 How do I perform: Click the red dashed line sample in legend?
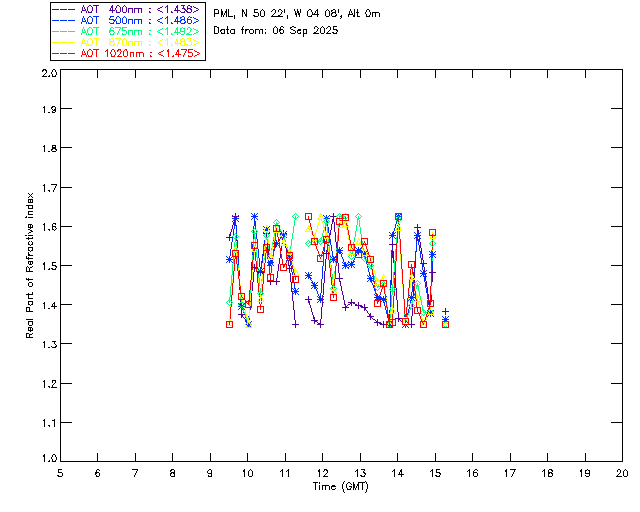point(64,53)
